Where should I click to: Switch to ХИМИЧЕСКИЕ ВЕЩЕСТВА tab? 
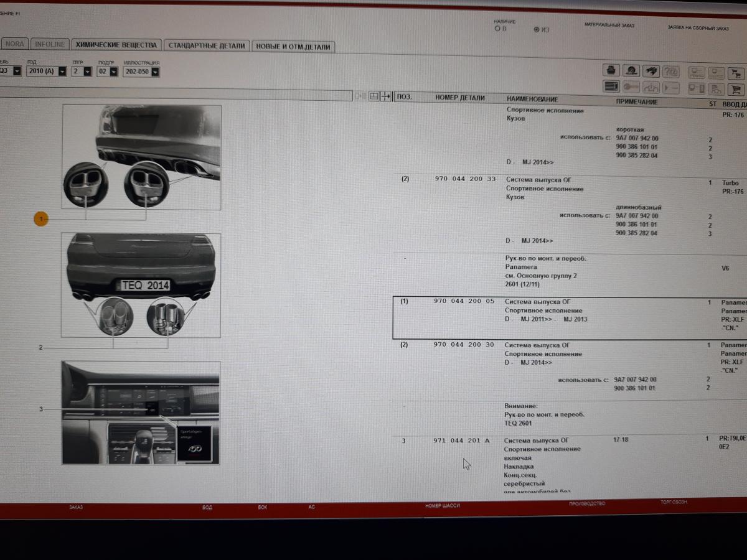pyautogui.click(x=116, y=45)
